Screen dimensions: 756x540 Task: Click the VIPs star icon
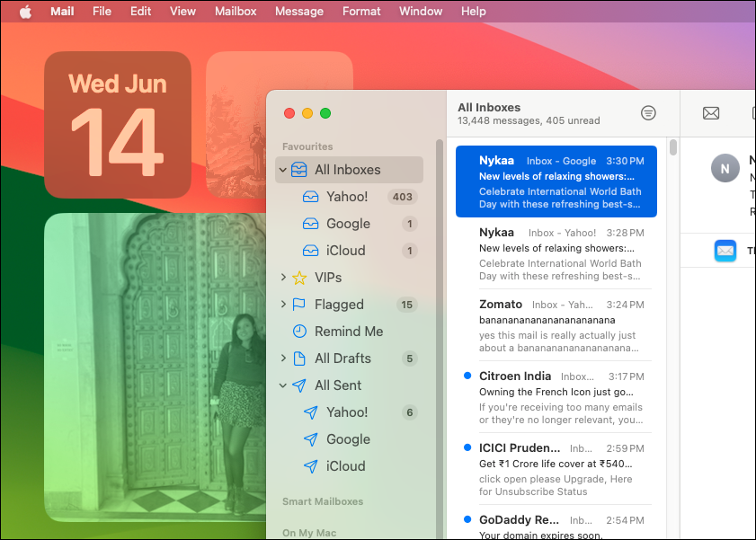pos(299,278)
